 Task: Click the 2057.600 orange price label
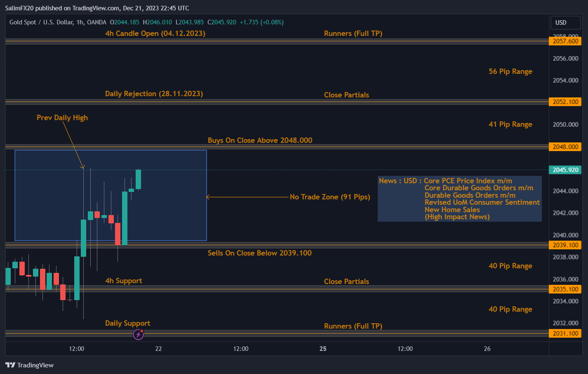click(x=565, y=41)
